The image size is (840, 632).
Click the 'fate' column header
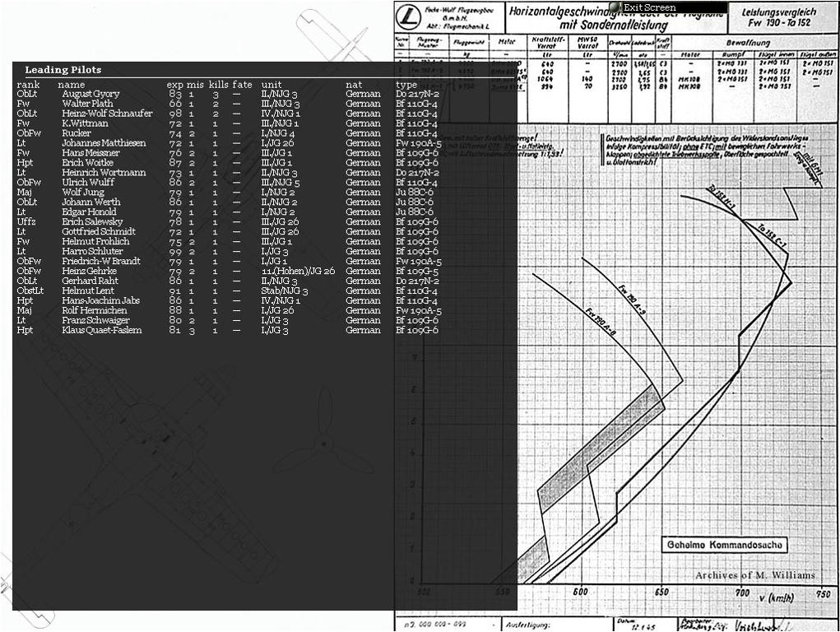coord(242,85)
